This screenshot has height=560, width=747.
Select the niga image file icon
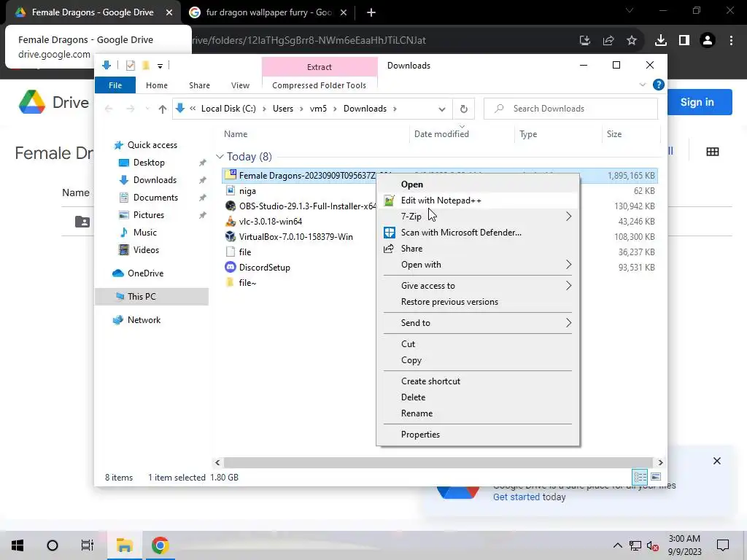[231, 190]
